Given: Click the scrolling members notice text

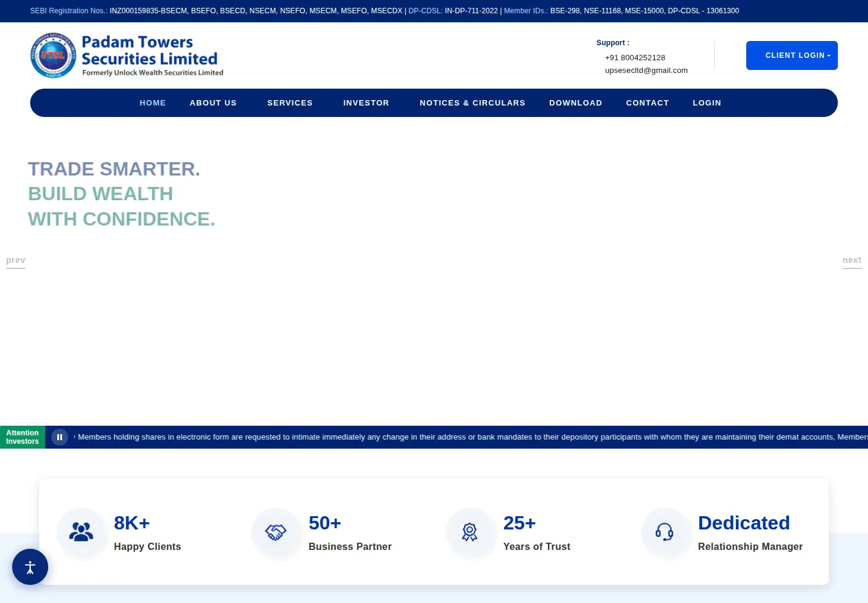Looking at the screenshot, I should [x=471, y=437].
